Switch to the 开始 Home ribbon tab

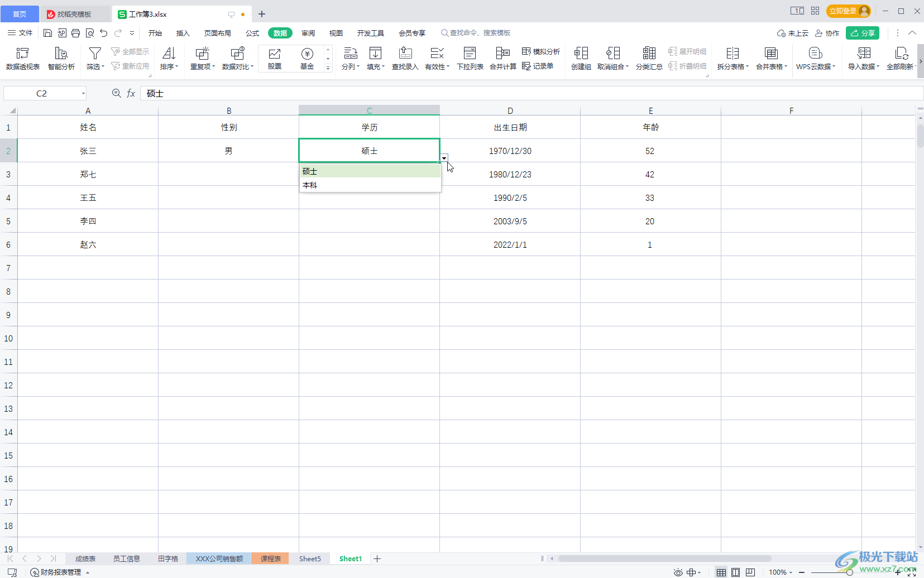pos(155,33)
